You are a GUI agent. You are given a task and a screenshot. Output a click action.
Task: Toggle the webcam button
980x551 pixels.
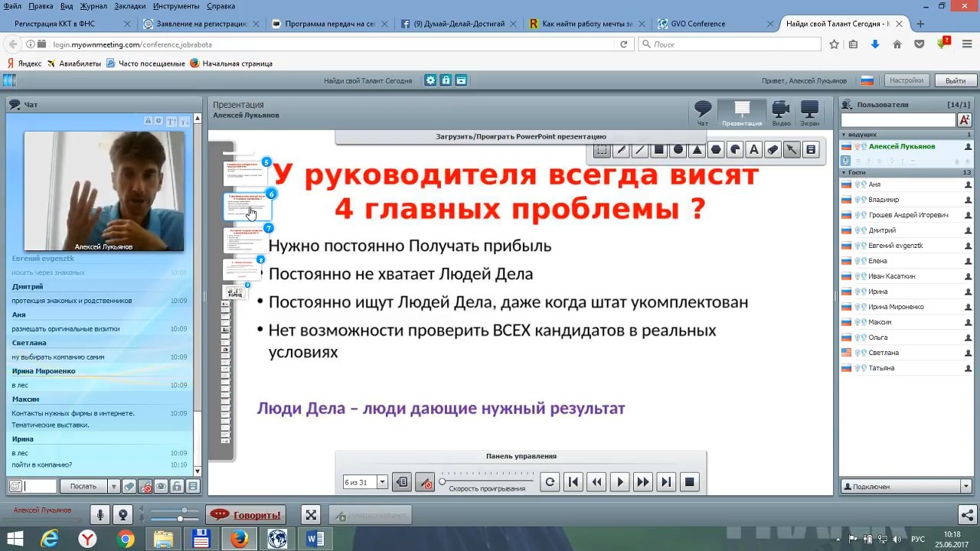pos(122,515)
